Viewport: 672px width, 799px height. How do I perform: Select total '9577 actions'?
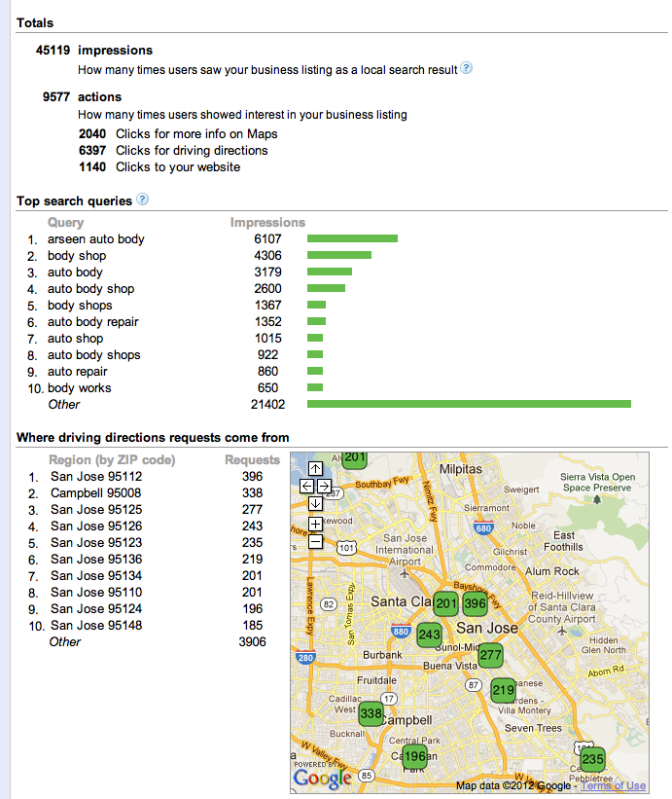tap(82, 96)
